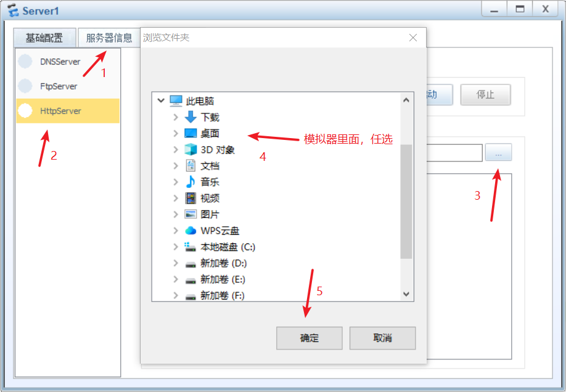Pick the Videos (视频) film icon
Screen dimensions: 566x392
191,198
